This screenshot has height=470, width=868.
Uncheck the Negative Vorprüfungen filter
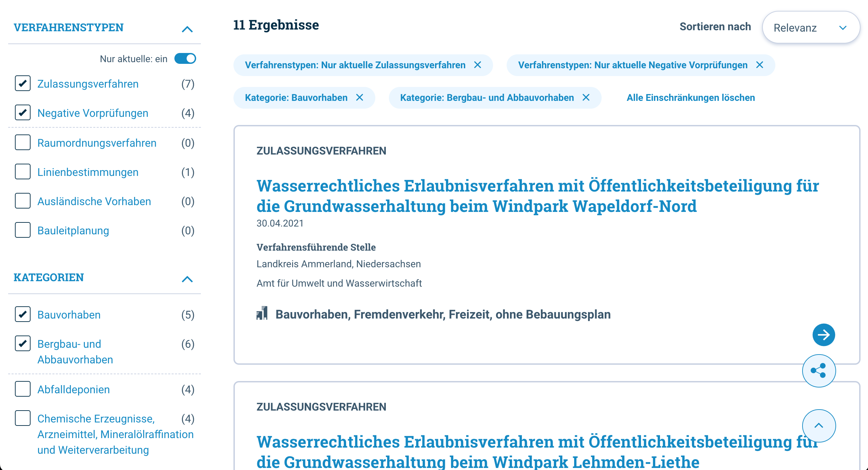pyautogui.click(x=22, y=113)
